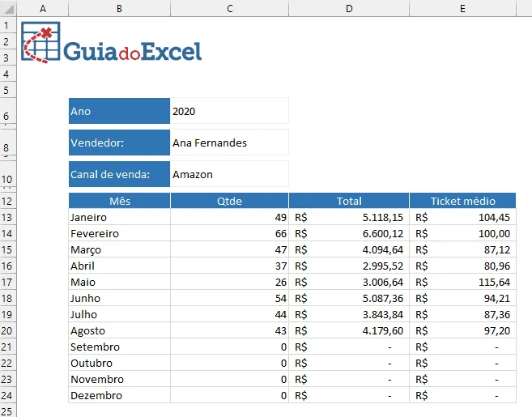
Task: Click the Fevereiro quantity 66 cell
Action: point(230,233)
